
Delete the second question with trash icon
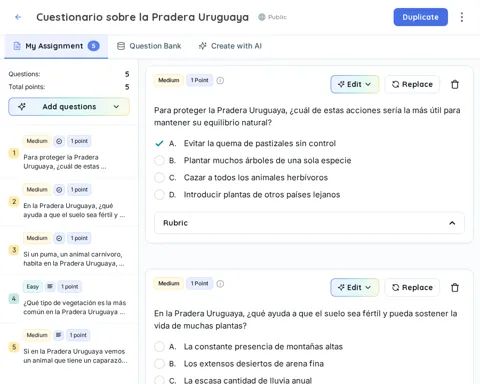tap(455, 287)
